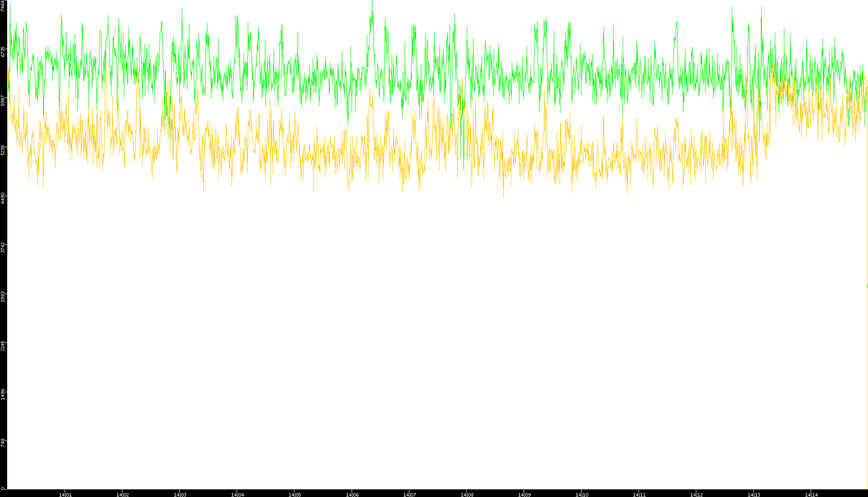Select the 14:10 time axis marker
The width and height of the screenshot is (868, 497).
(582, 494)
